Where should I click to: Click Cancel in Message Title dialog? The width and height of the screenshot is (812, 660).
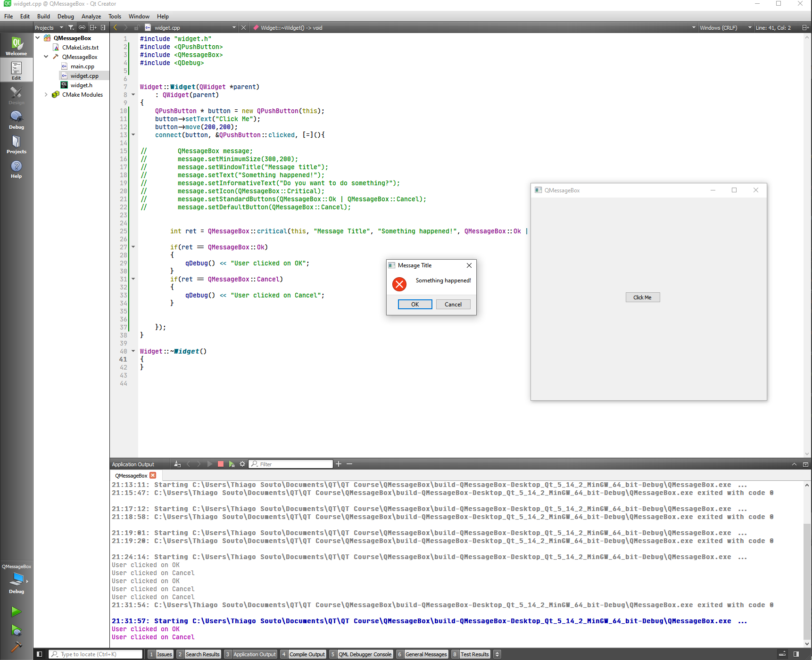click(453, 305)
